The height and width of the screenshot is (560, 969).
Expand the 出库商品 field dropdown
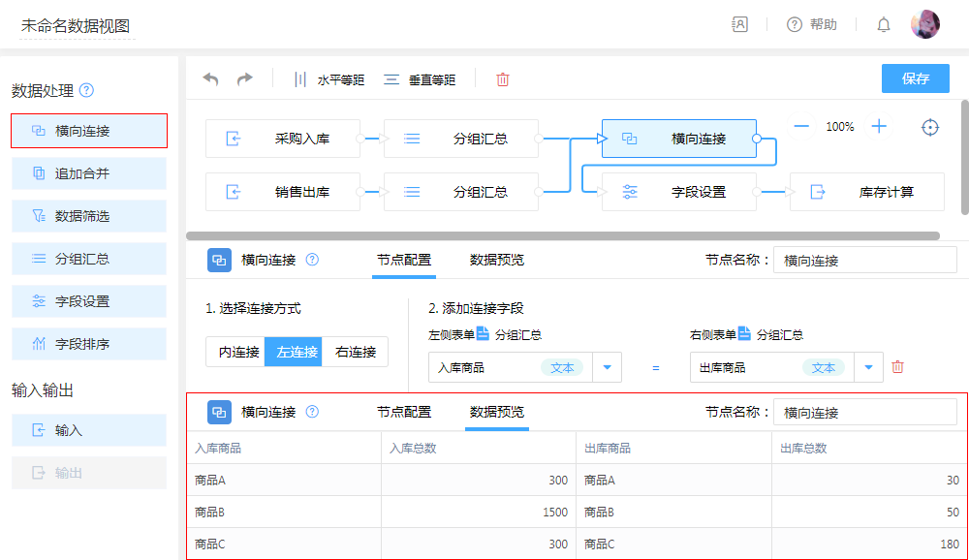[868, 367]
